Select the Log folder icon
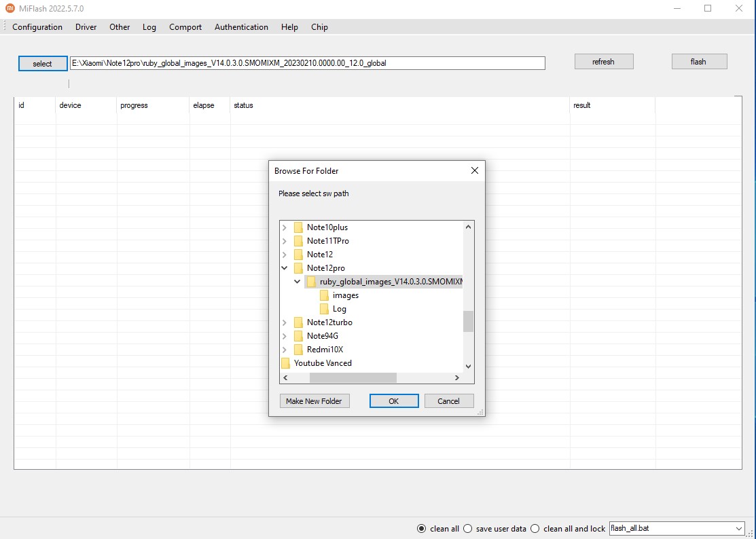The height and width of the screenshot is (539, 756). tap(325, 309)
